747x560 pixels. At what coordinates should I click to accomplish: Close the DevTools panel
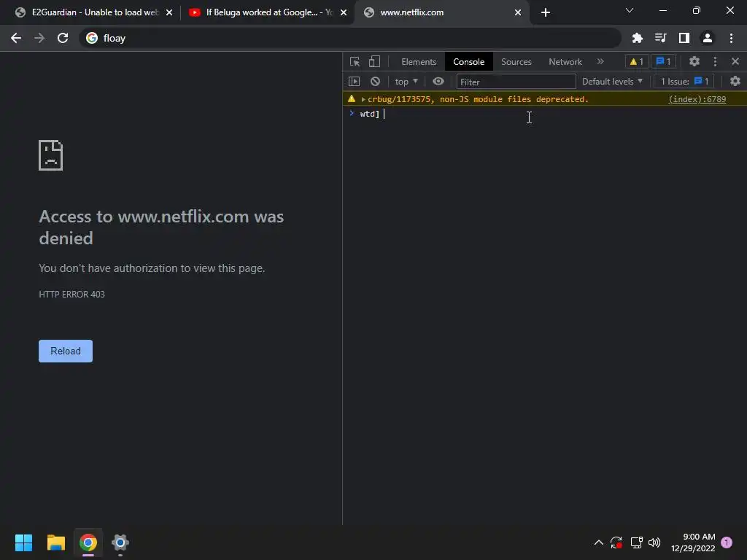(735, 61)
